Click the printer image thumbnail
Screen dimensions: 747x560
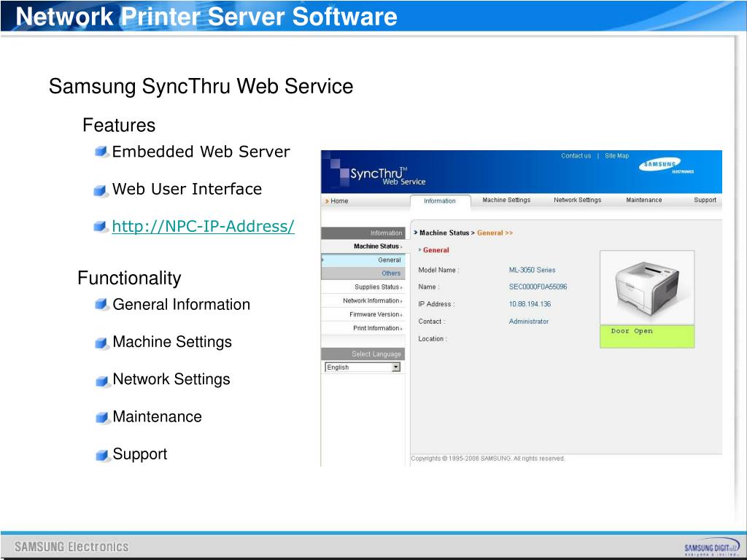tap(647, 288)
